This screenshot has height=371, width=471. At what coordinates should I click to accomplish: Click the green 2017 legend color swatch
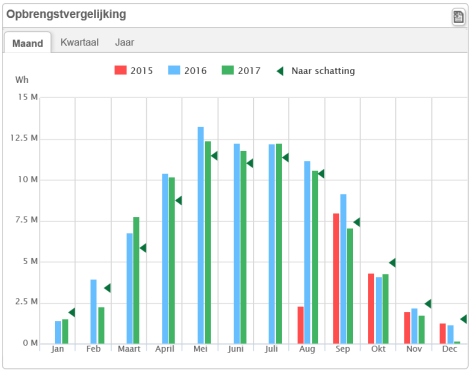(x=228, y=70)
